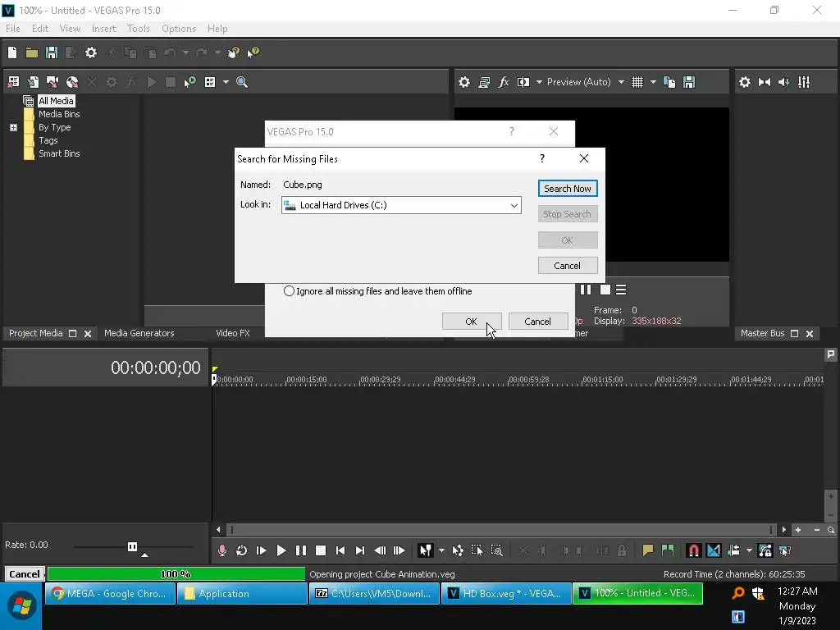
Task: Click Search Now in the missing files dialog
Action: click(568, 189)
